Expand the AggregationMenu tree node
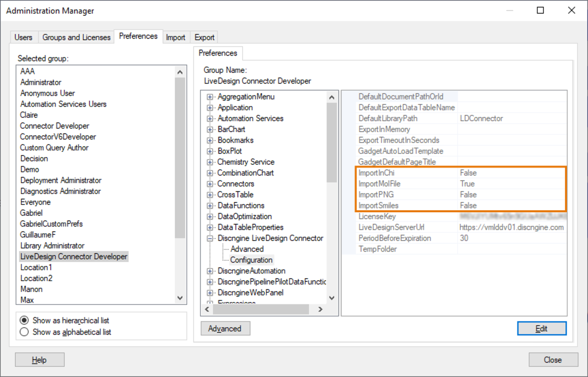588x377 pixels. pyautogui.click(x=210, y=97)
